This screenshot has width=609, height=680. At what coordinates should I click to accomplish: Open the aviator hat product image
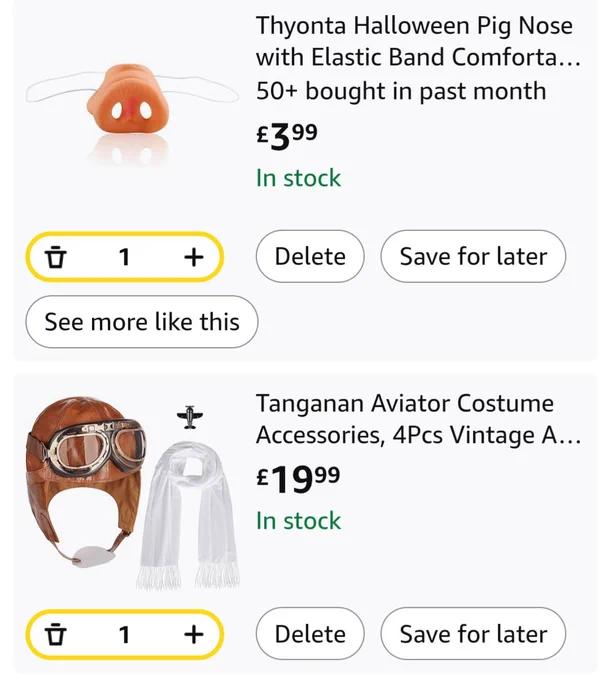132,492
